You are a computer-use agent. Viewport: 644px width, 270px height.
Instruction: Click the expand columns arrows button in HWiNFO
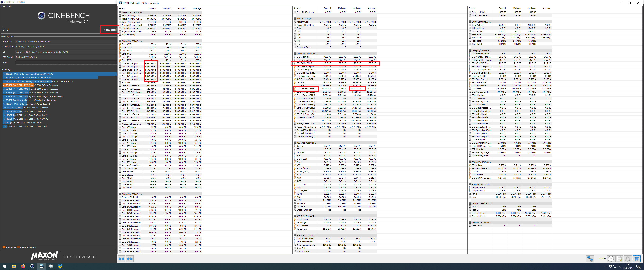pos(121,259)
